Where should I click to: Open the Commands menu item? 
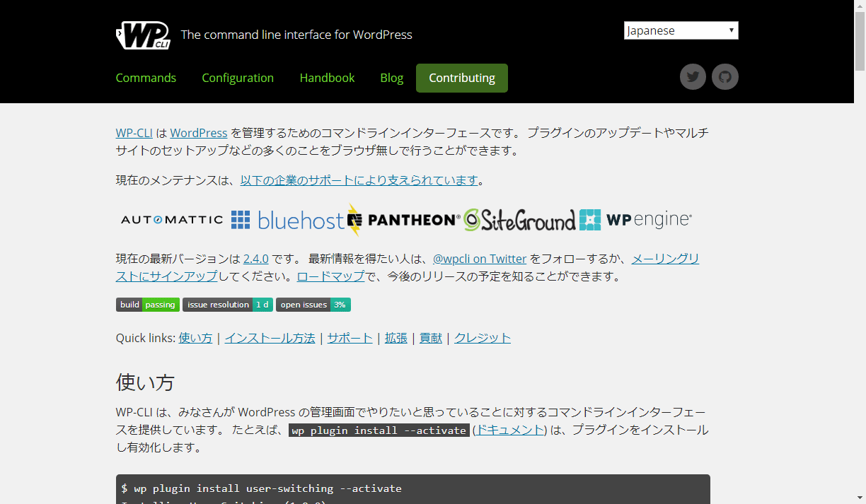point(146,78)
